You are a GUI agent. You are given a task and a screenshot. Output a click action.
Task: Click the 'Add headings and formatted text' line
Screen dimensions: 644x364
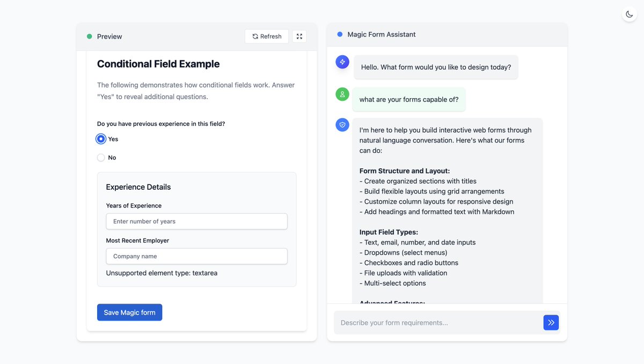(x=437, y=212)
